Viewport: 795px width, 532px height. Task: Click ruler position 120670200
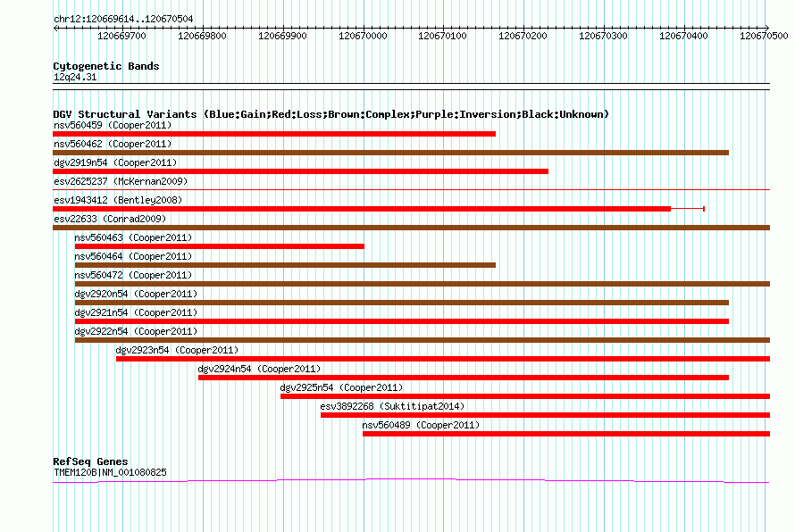point(523,36)
